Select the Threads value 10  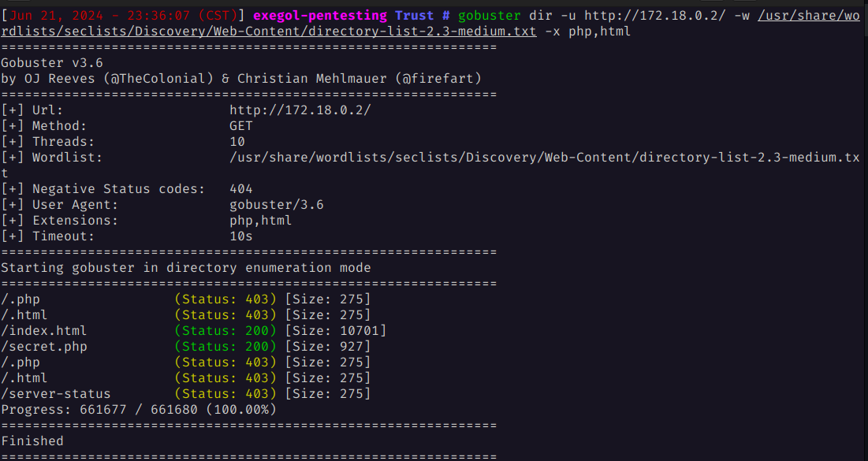point(237,142)
